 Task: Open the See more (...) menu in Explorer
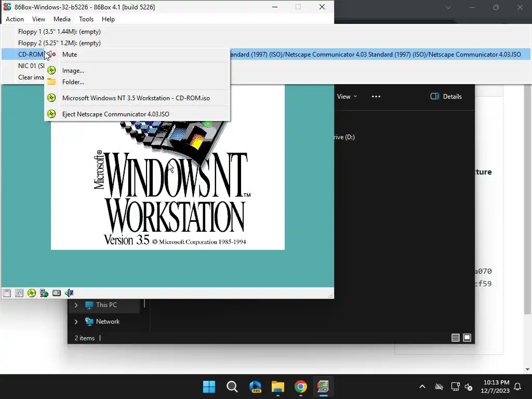376,96
